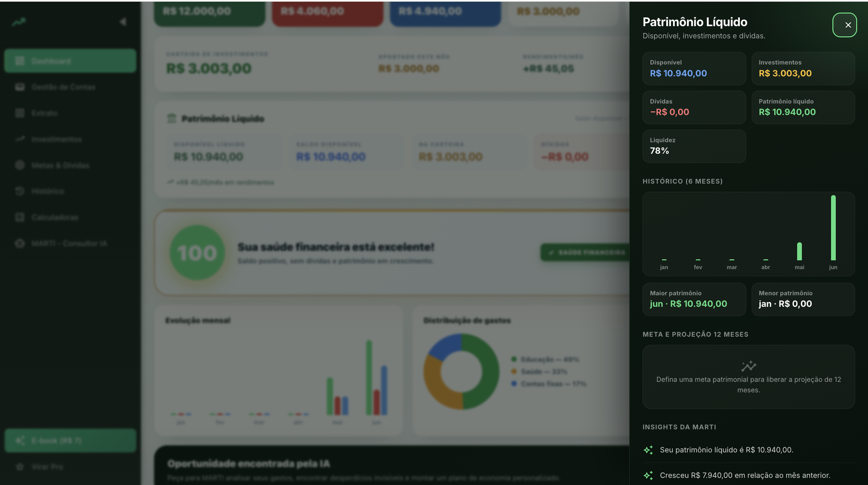This screenshot has height=485, width=868.
Task: Click the HISTÓRICO (6 MESES) heading
Action: click(683, 181)
